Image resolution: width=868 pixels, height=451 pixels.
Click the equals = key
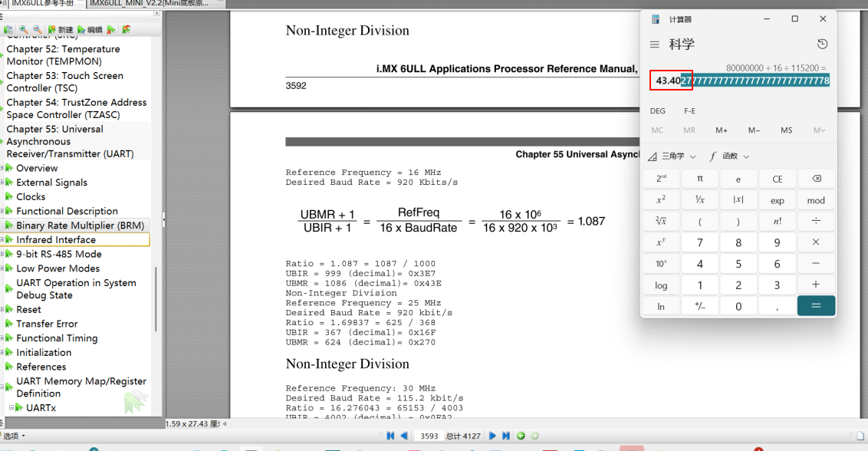click(816, 306)
